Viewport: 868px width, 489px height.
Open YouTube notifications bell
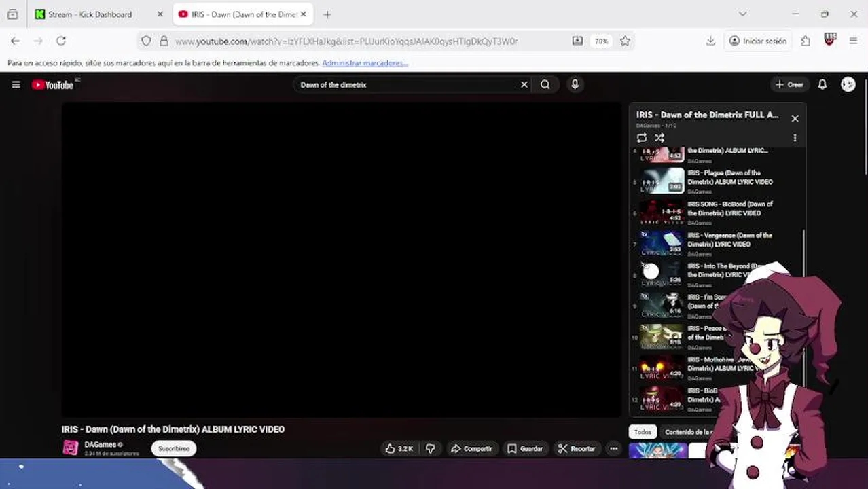point(822,84)
